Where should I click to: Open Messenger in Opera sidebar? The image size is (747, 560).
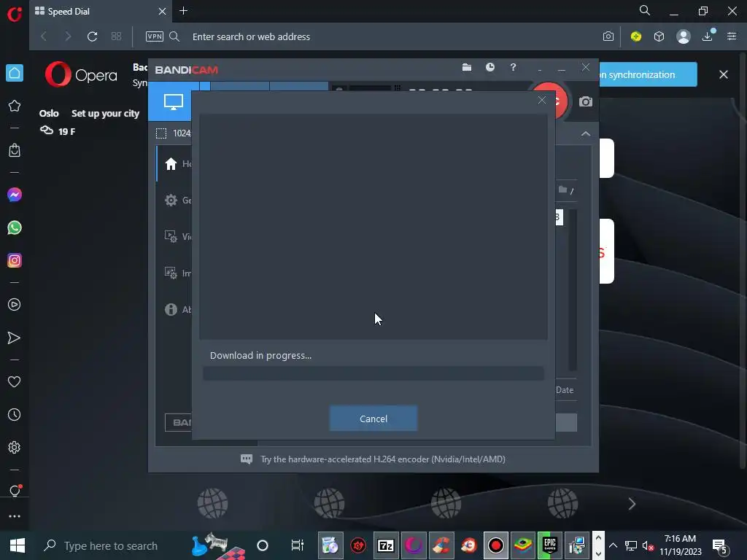15,195
